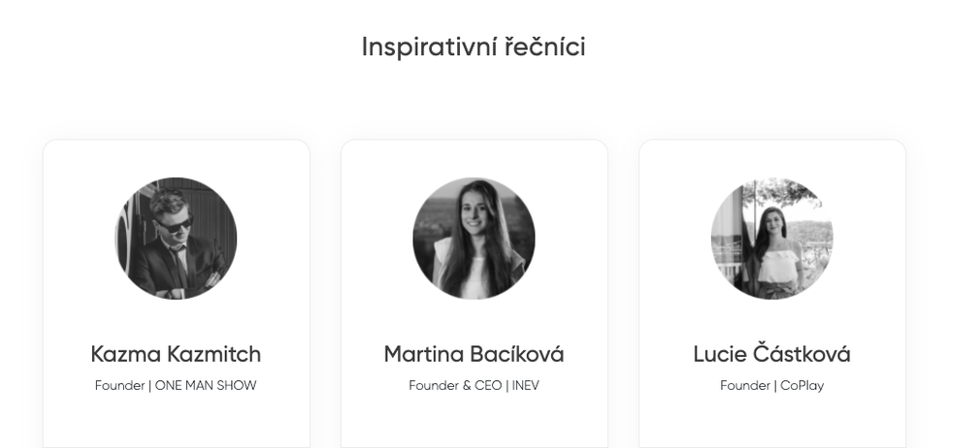Click the Inspirativní řečníci section heading
Viewport: 980px width, 448px height.
(474, 47)
